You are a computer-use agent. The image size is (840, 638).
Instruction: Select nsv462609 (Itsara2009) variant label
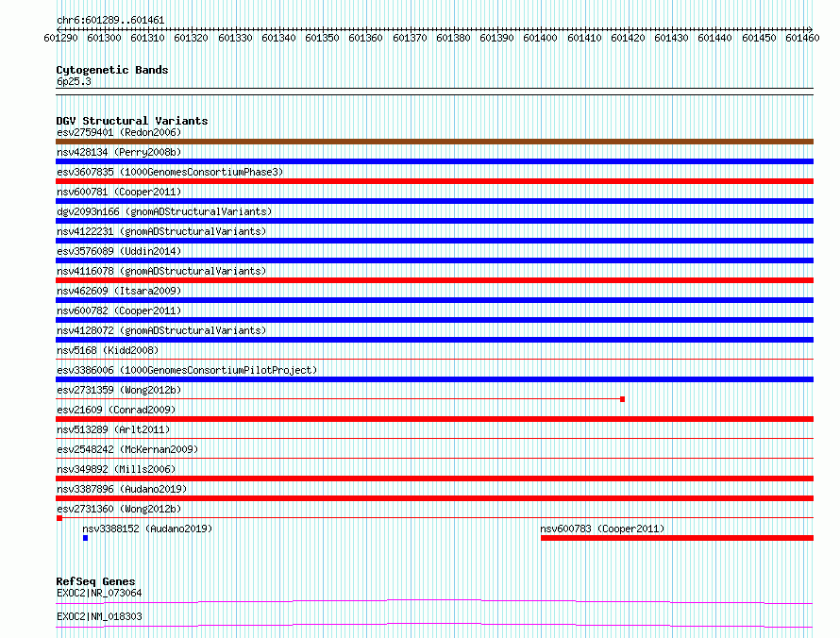119,291
